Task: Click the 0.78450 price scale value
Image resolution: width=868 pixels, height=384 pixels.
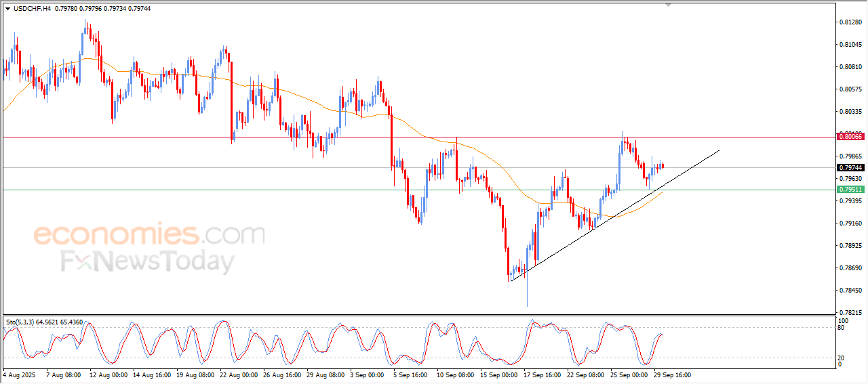Action: pyautogui.click(x=850, y=291)
